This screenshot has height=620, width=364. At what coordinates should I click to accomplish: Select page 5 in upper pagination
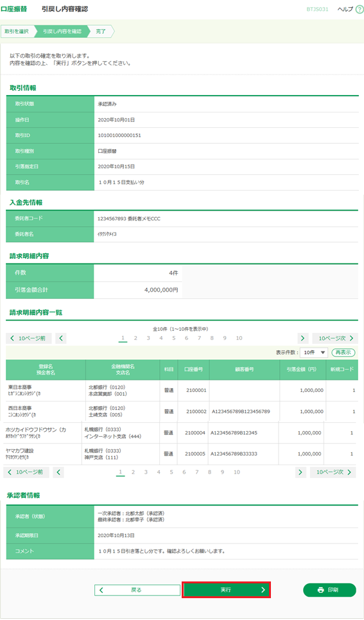(x=173, y=338)
